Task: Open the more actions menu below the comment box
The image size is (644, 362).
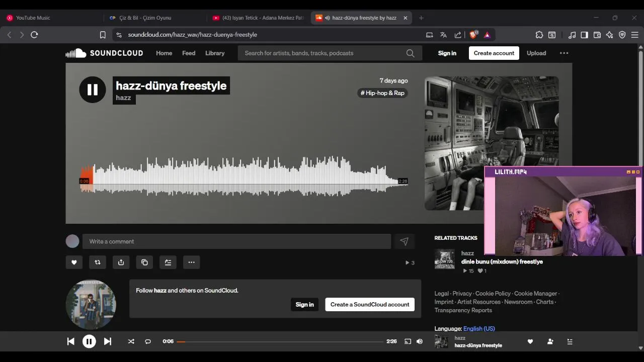Action: [x=192, y=262]
